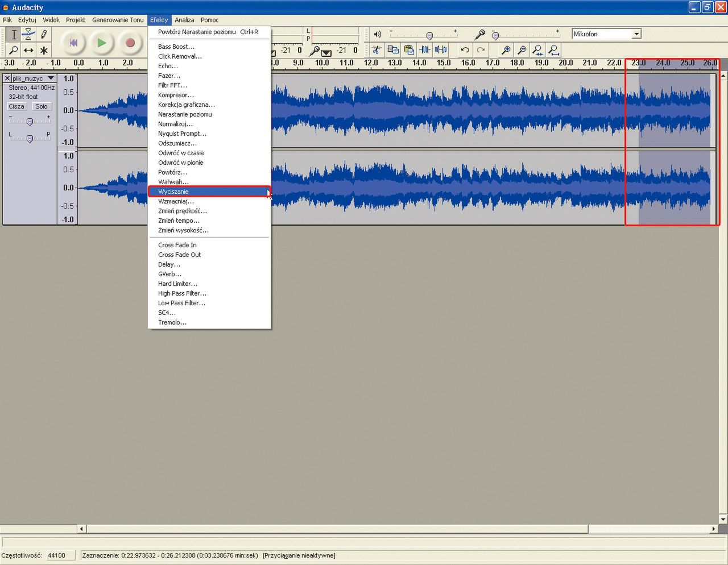The image size is (728, 565).
Task: Select the Selection (I-beam) tool
Action: (x=14, y=35)
